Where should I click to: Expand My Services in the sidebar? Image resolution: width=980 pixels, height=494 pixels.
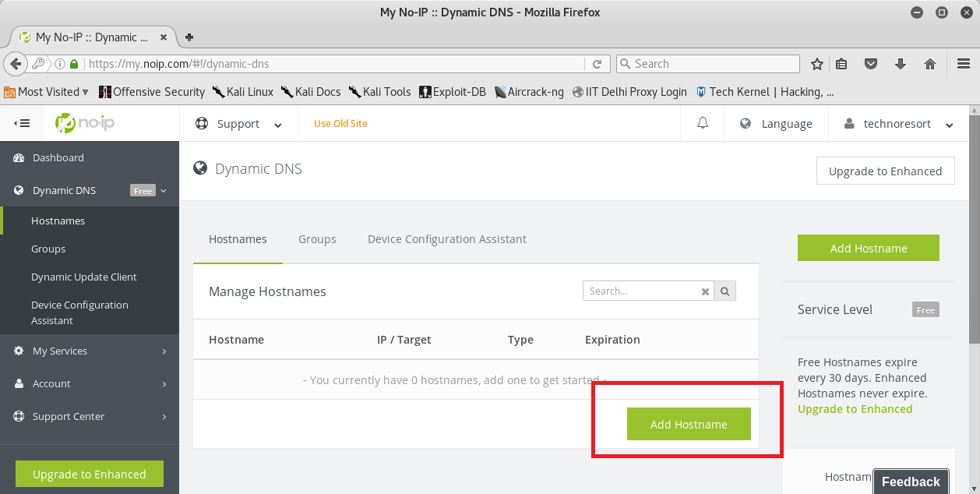90,351
